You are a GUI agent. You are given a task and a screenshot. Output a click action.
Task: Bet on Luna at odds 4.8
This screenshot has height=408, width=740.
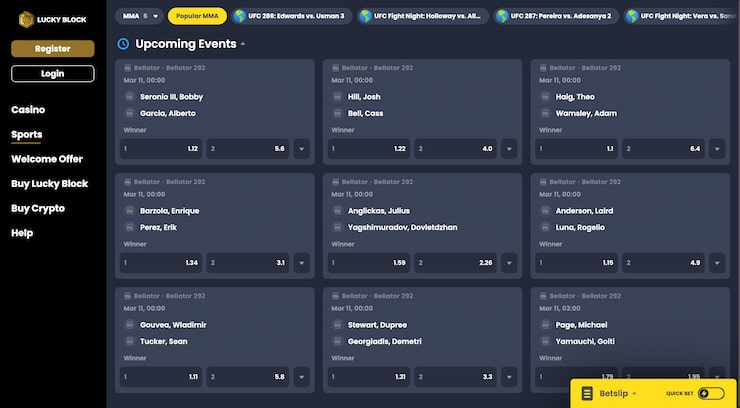coord(663,263)
